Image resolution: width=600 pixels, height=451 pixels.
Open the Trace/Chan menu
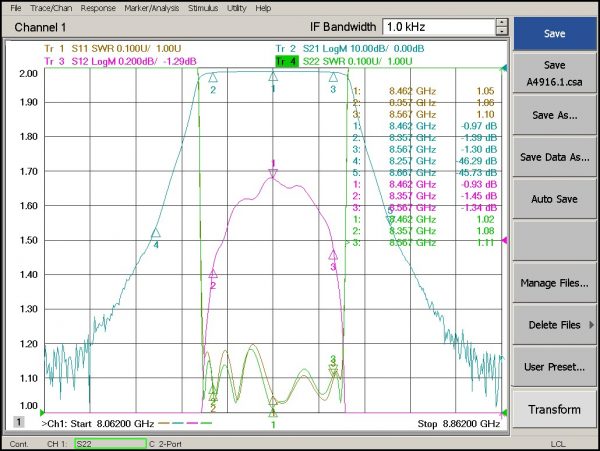[51, 8]
